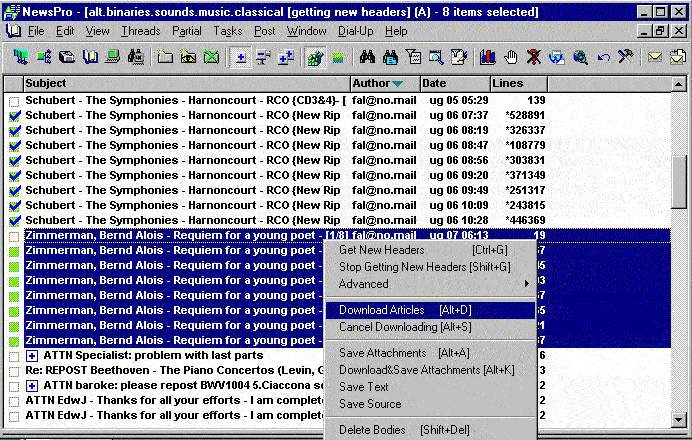The width and height of the screenshot is (692, 440).
Task: Click the globe with magnifier icon
Action: pos(580,57)
